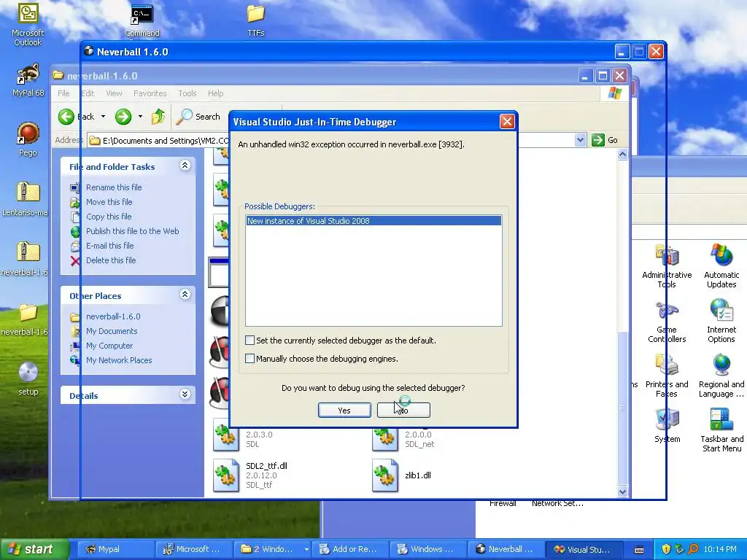Click No in the debugger dialog
This screenshot has height=560, width=747.
pos(403,410)
